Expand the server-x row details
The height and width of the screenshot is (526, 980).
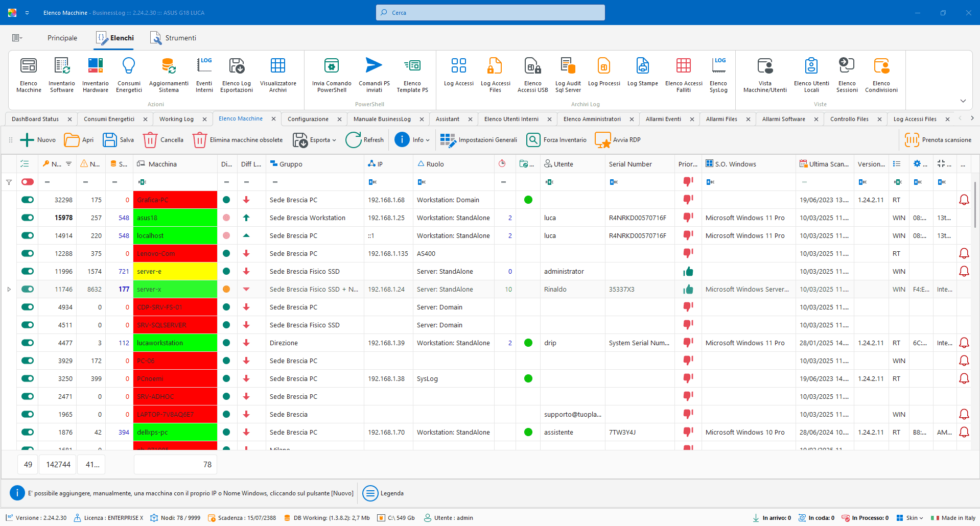tap(9, 289)
